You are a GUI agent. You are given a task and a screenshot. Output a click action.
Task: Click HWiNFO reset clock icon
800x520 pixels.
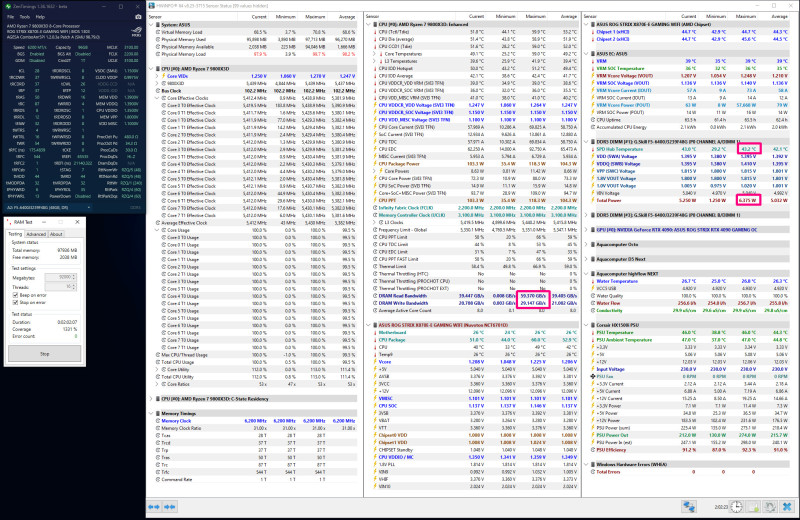[x=736, y=507]
